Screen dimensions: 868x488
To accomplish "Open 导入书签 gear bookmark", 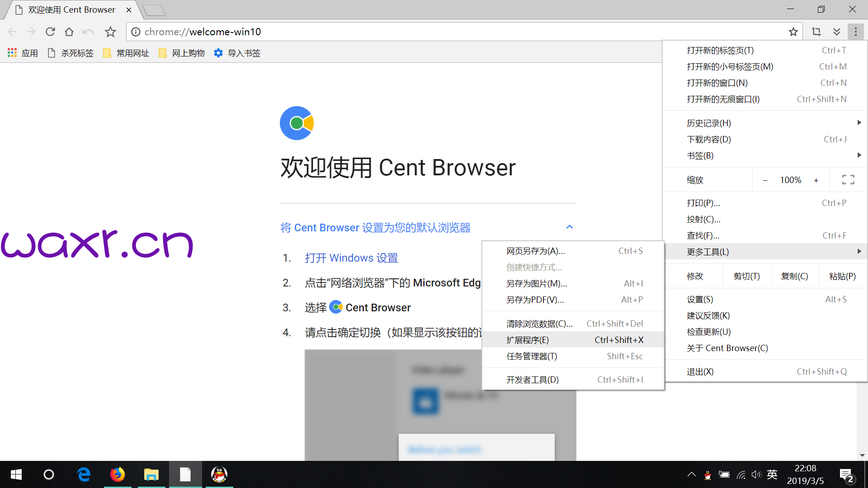I will (x=237, y=53).
